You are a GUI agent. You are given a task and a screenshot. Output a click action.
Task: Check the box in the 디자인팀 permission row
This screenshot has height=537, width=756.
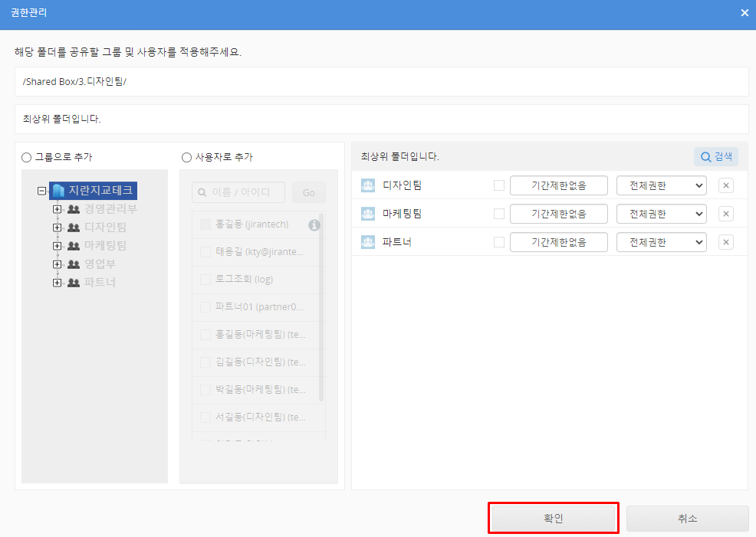click(499, 185)
